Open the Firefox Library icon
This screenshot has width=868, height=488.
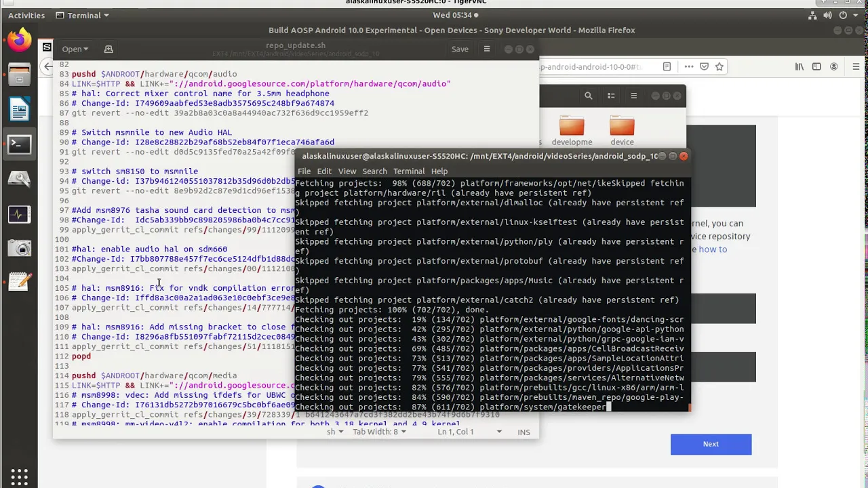(800, 66)
